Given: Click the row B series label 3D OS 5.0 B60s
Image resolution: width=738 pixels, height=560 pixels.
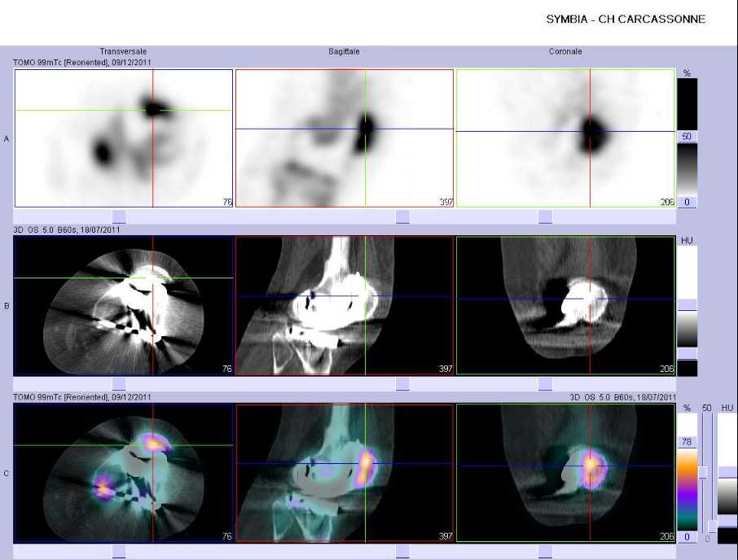Looking at the screenshot, I should pyautogui.click(x=66, y=230).
